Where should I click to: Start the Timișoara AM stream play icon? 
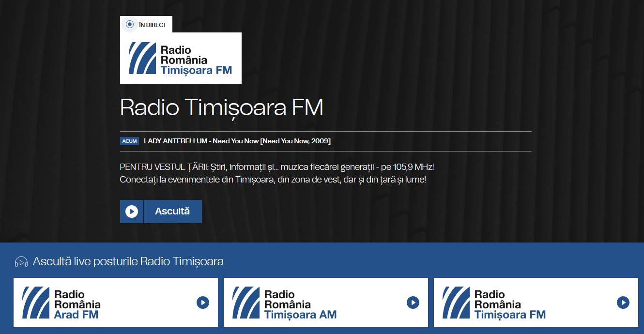coord(413,303)
